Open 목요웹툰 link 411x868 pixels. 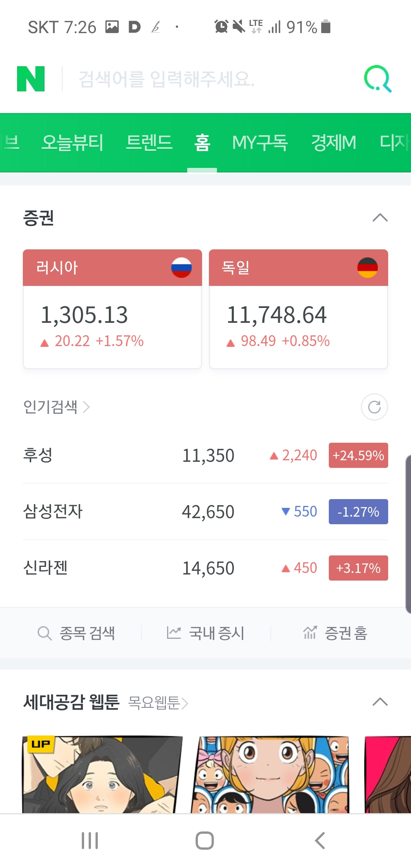[x=158, y=702]
